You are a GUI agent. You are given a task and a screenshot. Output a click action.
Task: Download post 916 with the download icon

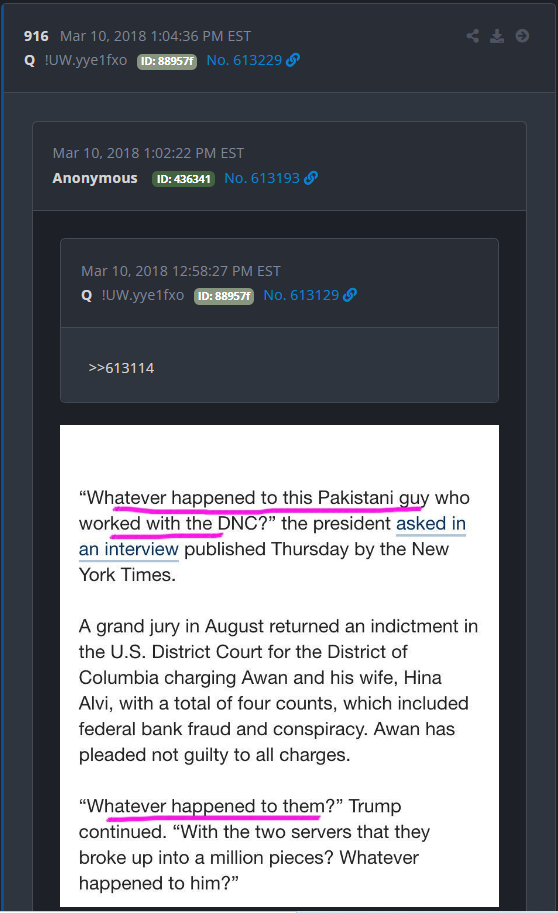[497, 36]
